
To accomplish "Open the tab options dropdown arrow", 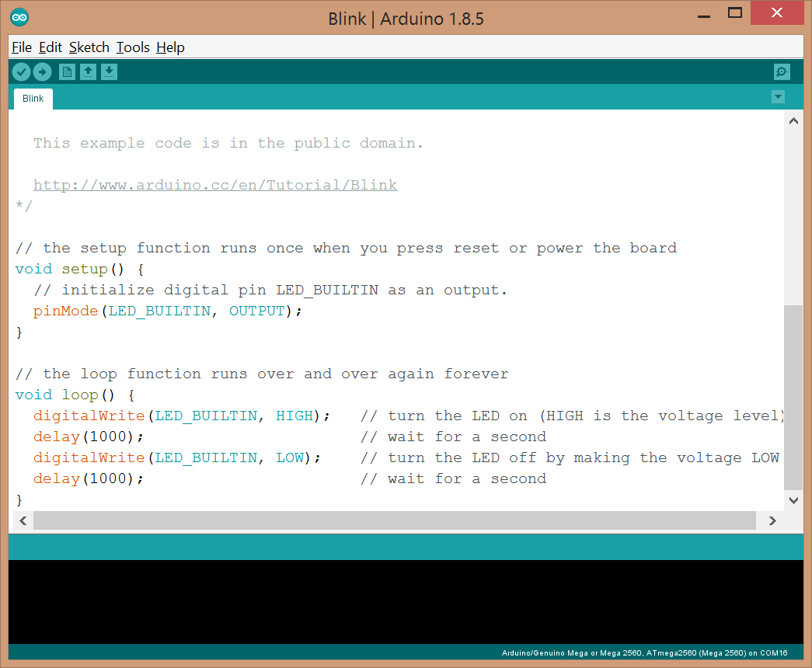I will click(778, 97).
